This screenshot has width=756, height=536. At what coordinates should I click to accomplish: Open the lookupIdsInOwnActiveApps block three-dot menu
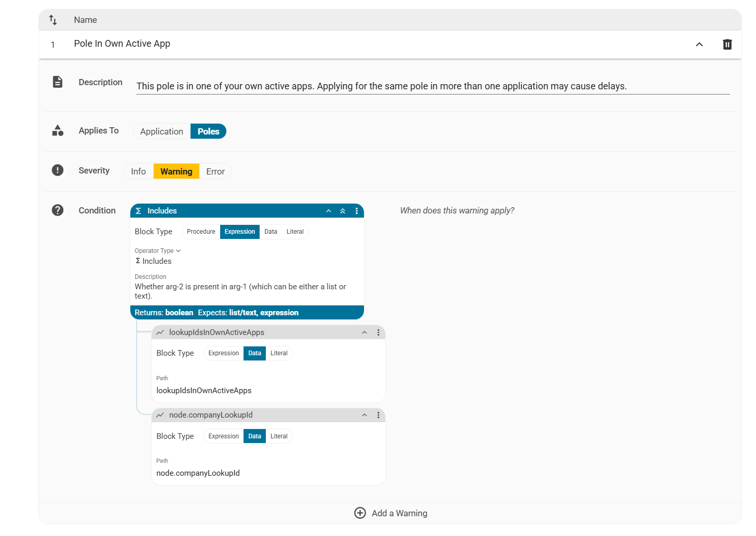click(x=379, y=332)
